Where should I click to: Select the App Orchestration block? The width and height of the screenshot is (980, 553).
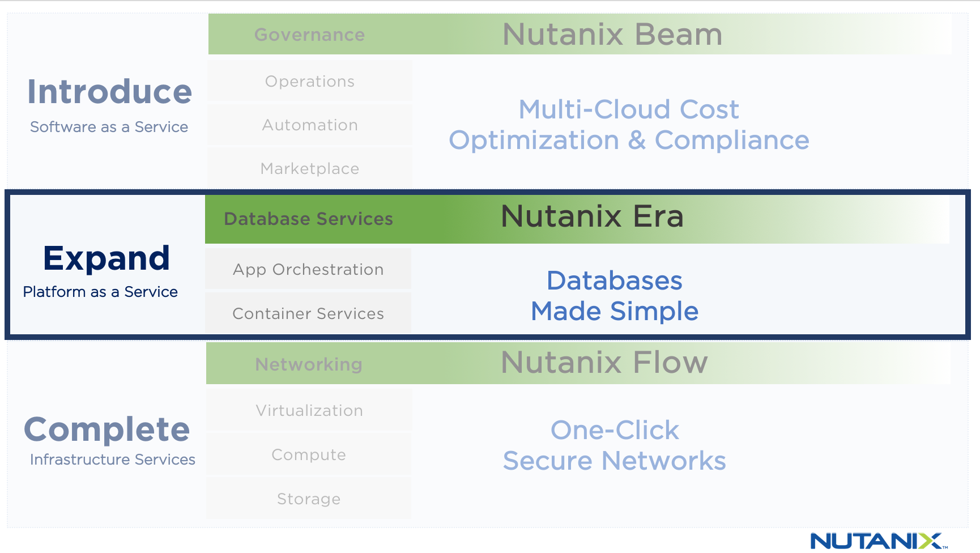tap(308, 270)
